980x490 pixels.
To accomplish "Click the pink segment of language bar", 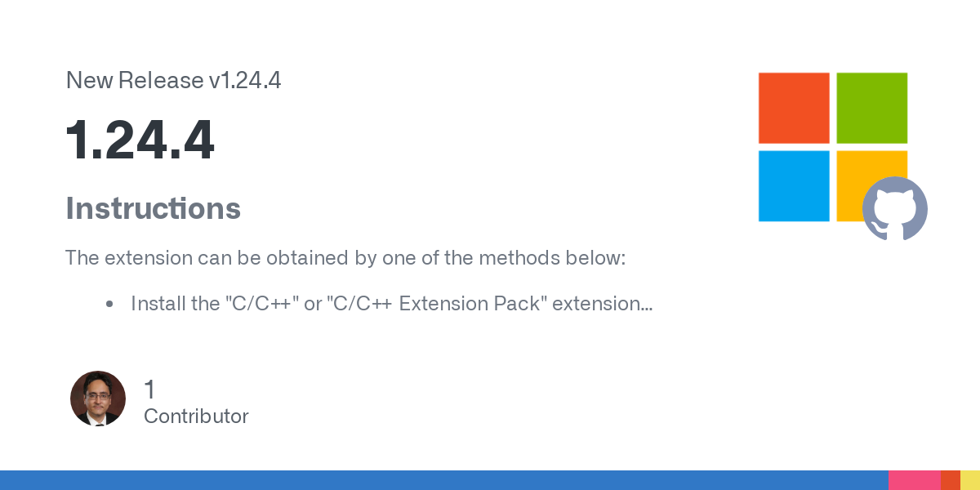I will pyautogui.click(x=915, y=480).
